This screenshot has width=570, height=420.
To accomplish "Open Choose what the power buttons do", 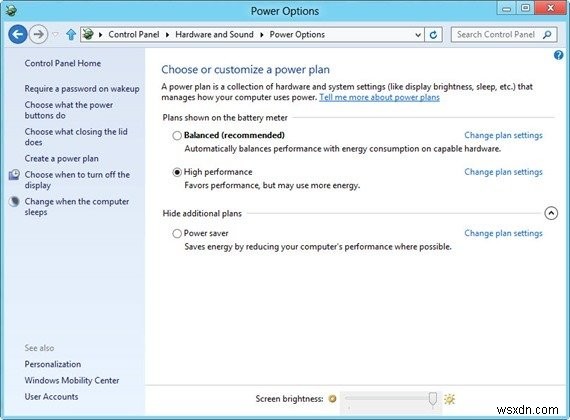I will (69, 110).
